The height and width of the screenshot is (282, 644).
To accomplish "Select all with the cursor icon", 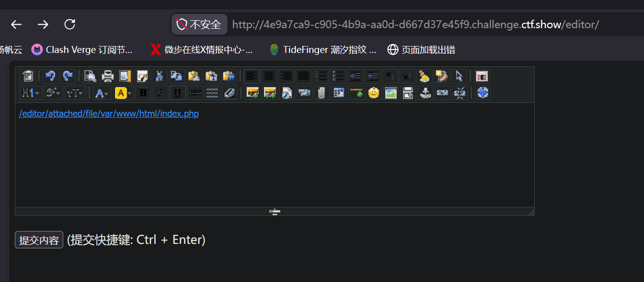I will [x=459, y=76].
